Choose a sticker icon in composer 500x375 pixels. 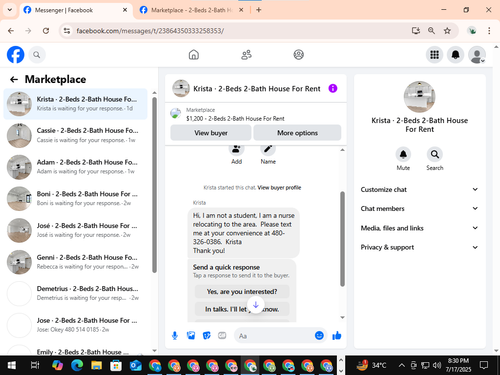(207, 336)
